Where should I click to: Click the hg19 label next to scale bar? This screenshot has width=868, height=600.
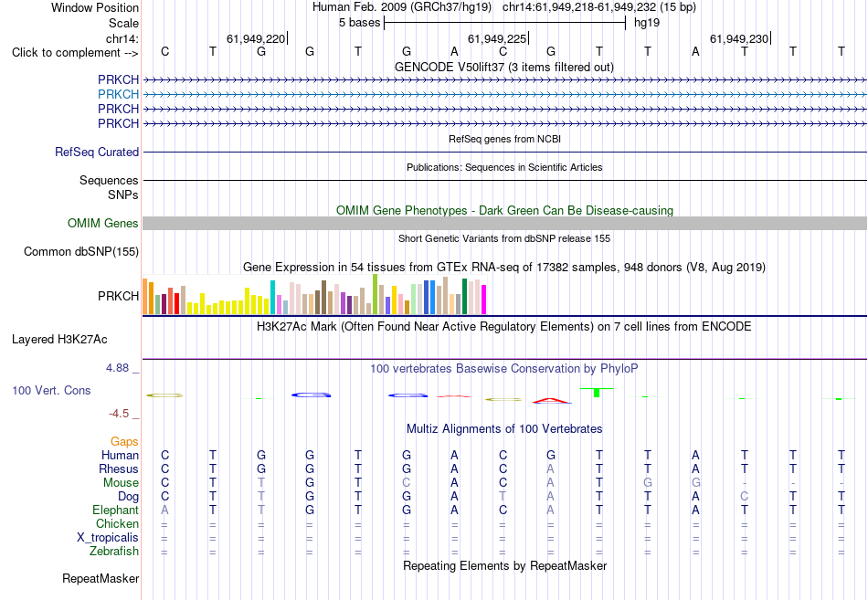[x=647, y=23]
